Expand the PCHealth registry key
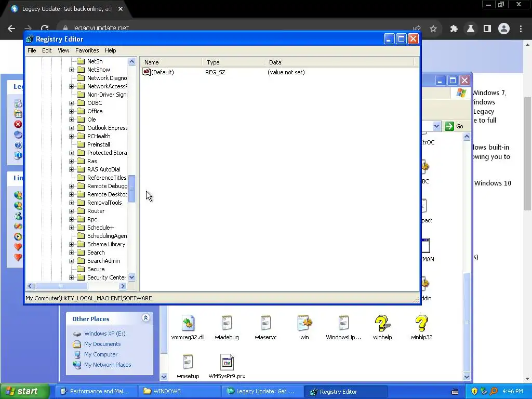The width and height of the screenshot is (532, 399). tap(71, 136)
